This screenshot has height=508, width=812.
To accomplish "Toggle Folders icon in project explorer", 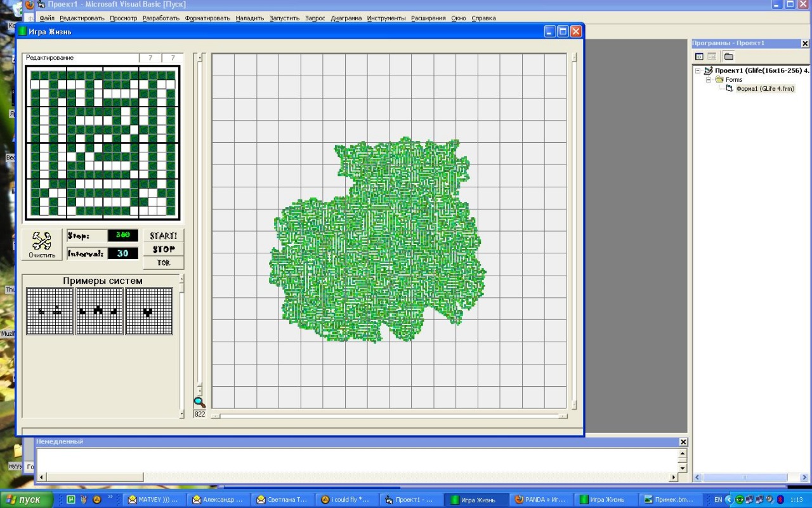I will tap(729, 57).
